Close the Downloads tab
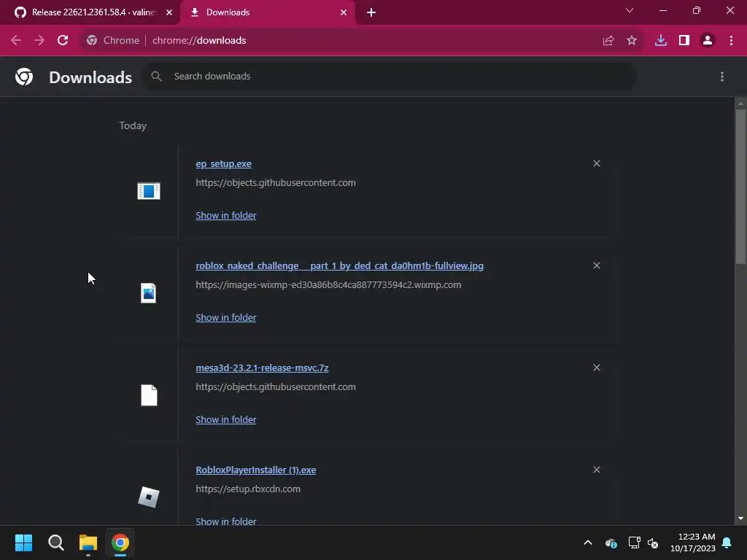747x560 pixels. 344,12
